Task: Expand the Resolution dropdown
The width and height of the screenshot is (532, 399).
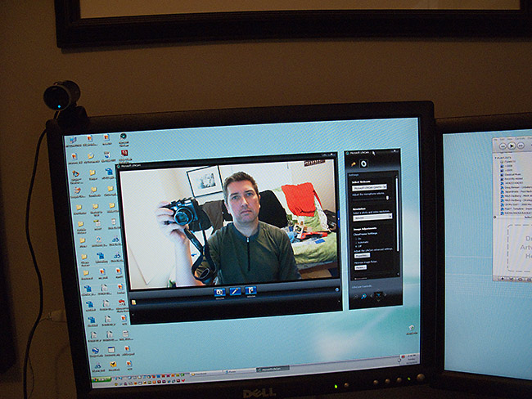Action: click(x=372, y=217)
